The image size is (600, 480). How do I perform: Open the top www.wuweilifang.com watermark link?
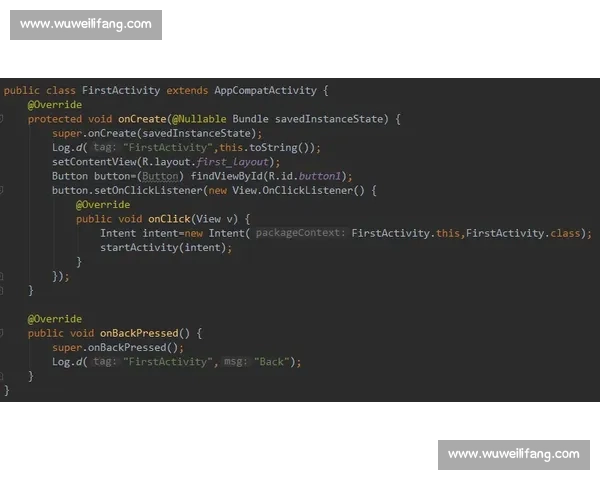click(x=87, y=24)
